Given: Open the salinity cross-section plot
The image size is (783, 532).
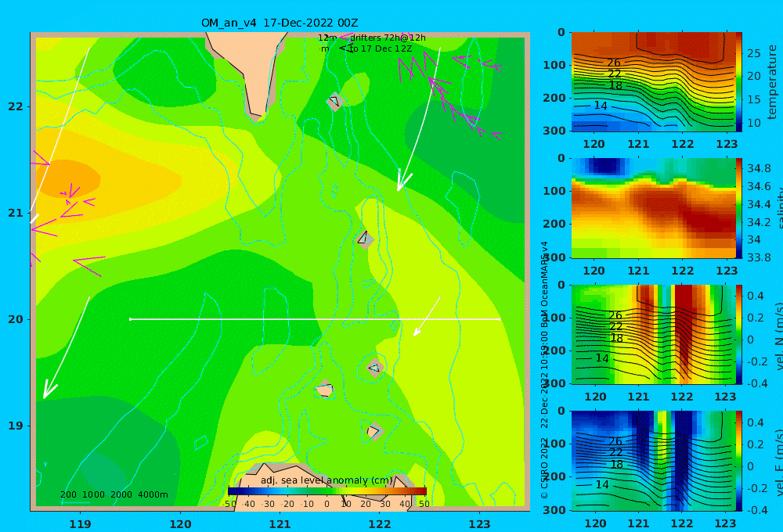Looking at the screenshot, I should [x=653, y=208].
